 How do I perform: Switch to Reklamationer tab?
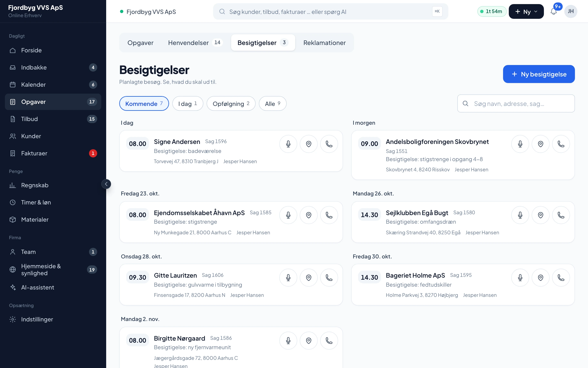click(x=324, y=43)
